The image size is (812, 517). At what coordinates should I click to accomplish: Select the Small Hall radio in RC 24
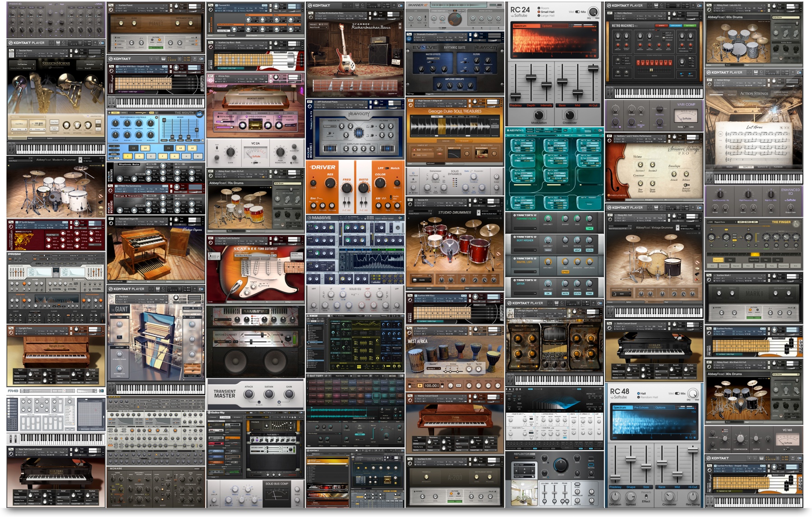point(540,12)
